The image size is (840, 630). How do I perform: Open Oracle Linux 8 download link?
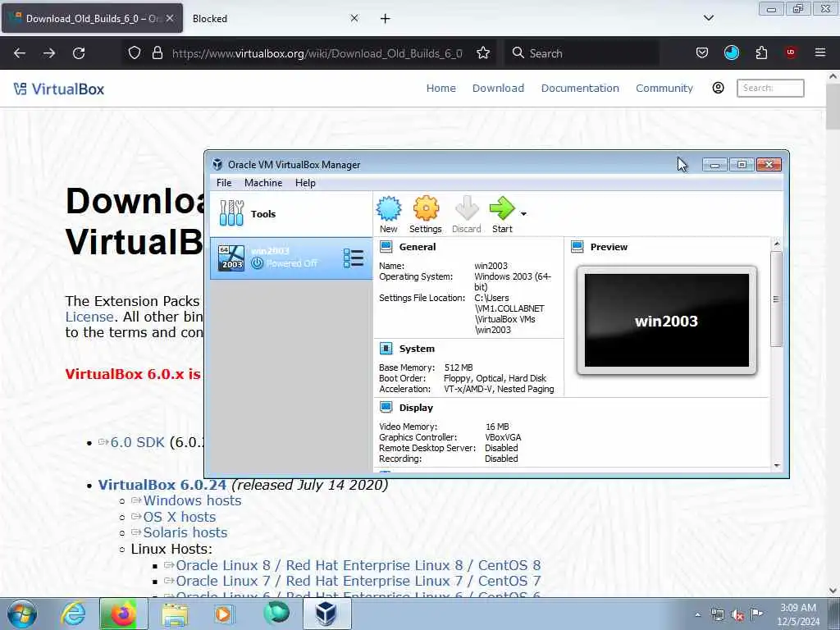click(x=358, y=566)
